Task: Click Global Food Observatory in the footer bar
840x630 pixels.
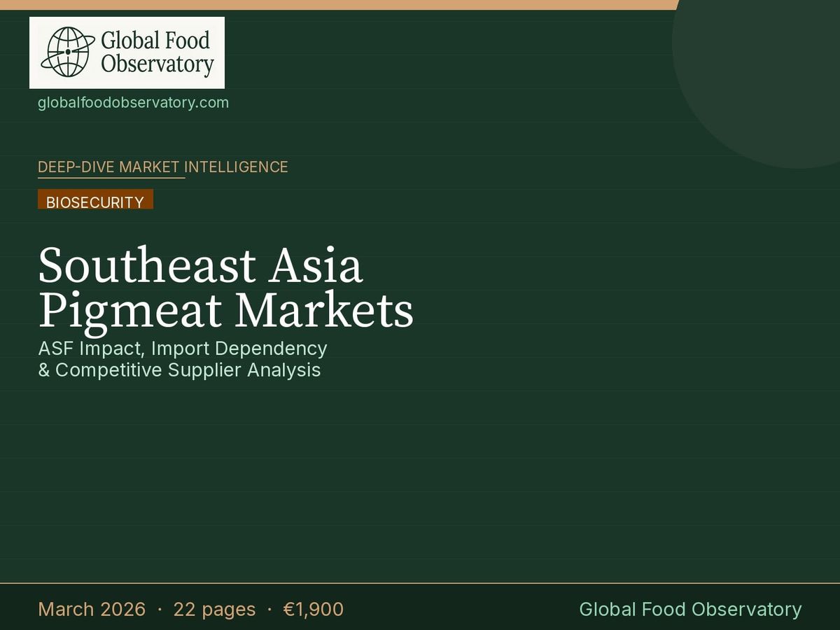Action: (691, 610)
